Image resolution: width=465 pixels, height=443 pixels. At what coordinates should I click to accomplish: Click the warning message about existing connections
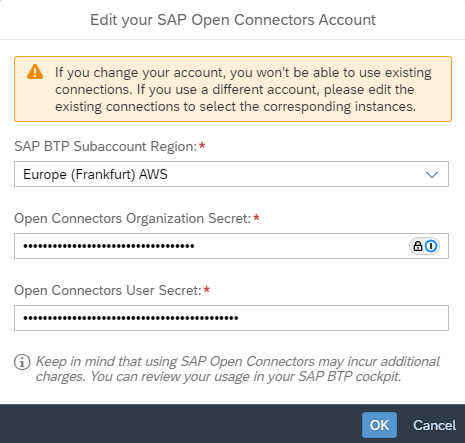pyautogui.click(x=243, y=89)
